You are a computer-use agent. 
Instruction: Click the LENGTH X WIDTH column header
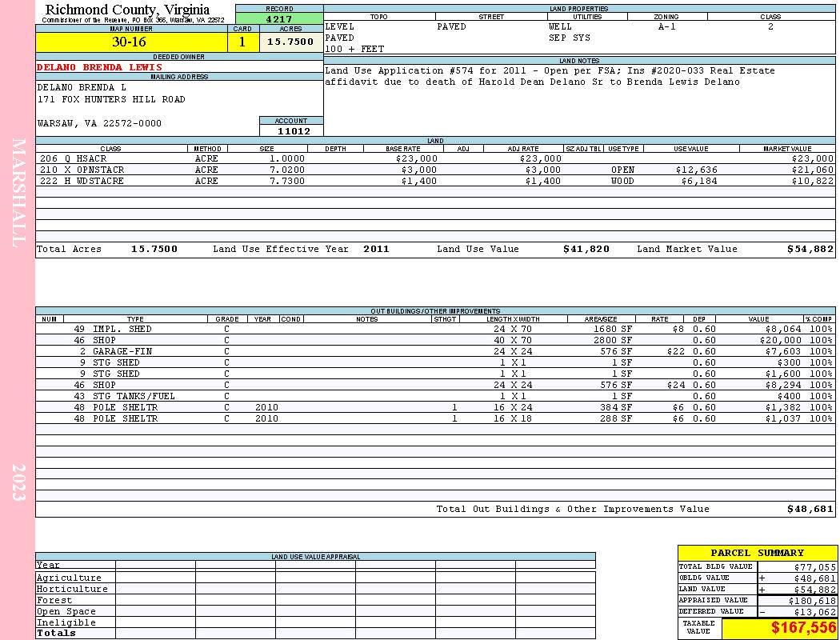tap(513, 319)
